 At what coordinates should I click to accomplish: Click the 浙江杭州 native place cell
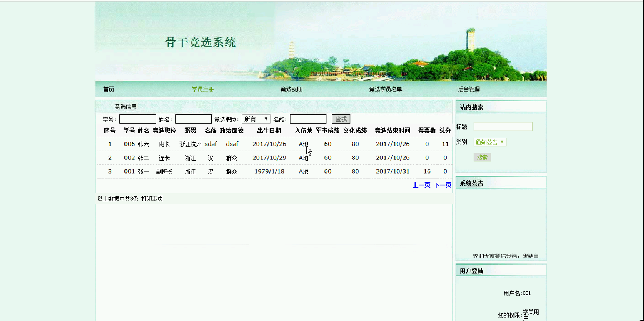point(190,144)
